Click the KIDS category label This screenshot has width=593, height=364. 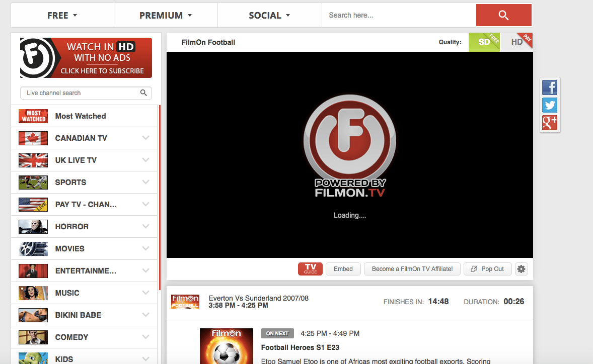[x=64, y=359]
